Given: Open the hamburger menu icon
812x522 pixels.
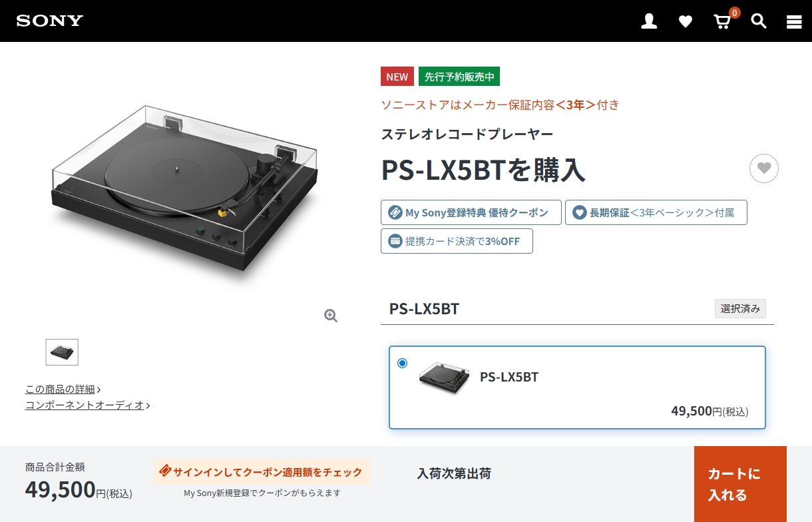Looking at the screenshot, I should tap(794, 22).
